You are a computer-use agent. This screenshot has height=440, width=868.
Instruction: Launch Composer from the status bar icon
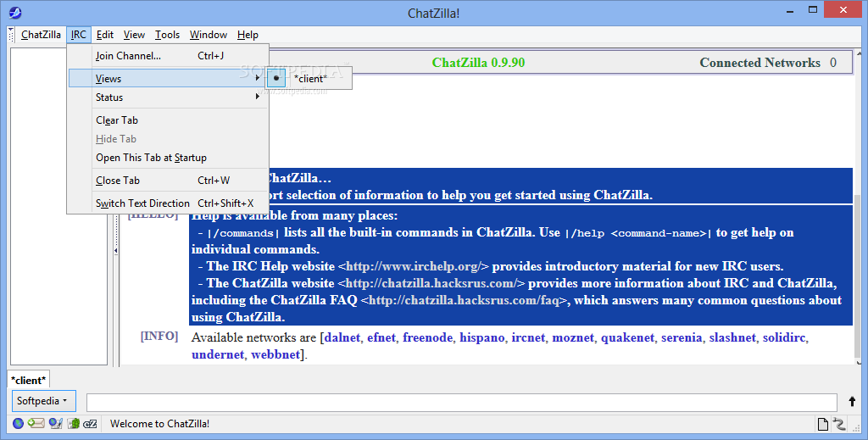[55, 424]
